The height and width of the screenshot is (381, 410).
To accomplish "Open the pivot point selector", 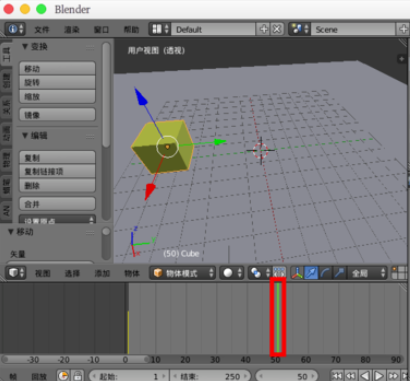I will (x=259, y=273).
